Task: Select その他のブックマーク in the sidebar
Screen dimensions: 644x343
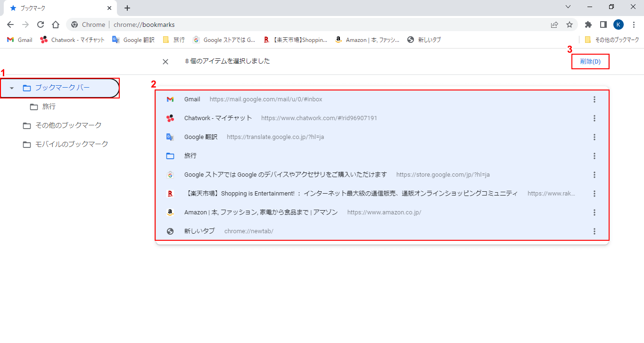Action: tap(68, 125)
